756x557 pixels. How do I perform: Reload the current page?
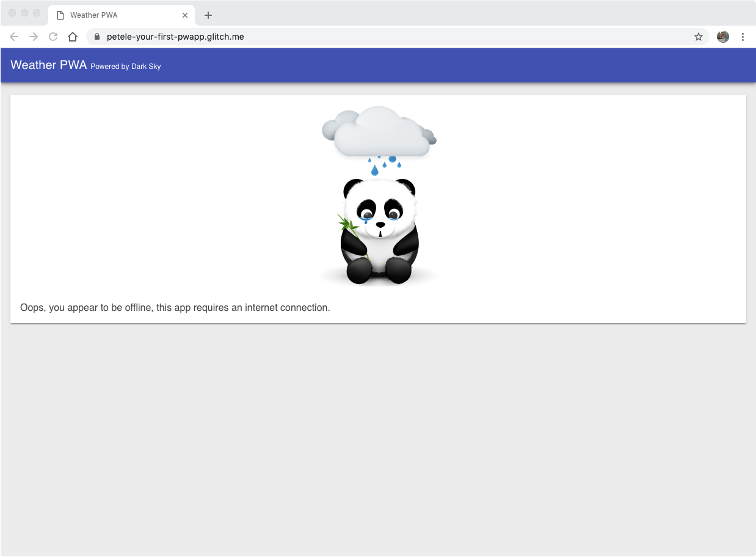click(53, 37)
